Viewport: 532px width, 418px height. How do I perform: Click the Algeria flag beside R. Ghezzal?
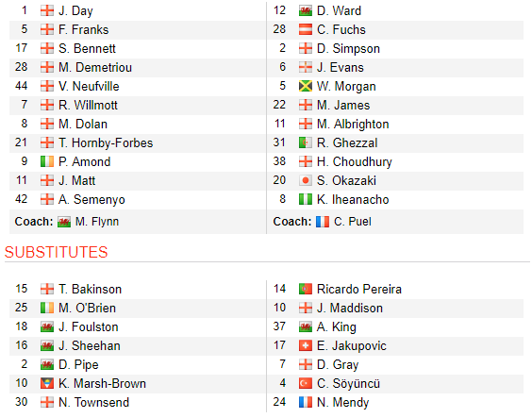(305, 142)
